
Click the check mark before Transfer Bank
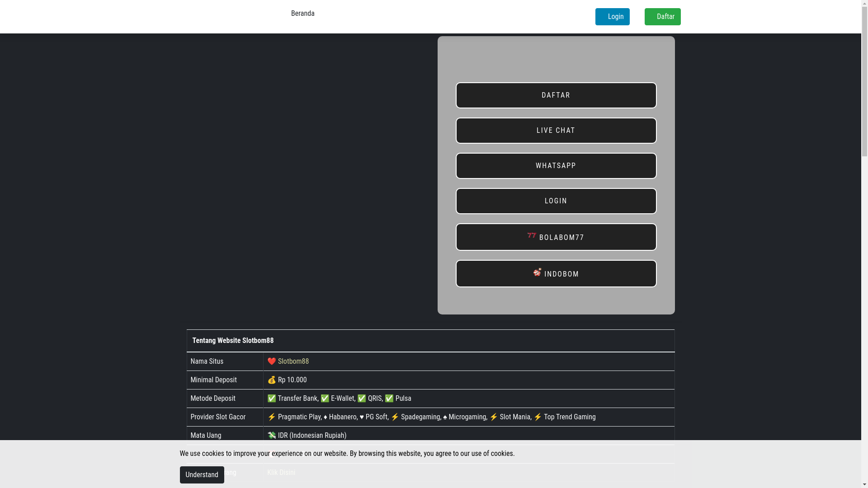[271, 399]
